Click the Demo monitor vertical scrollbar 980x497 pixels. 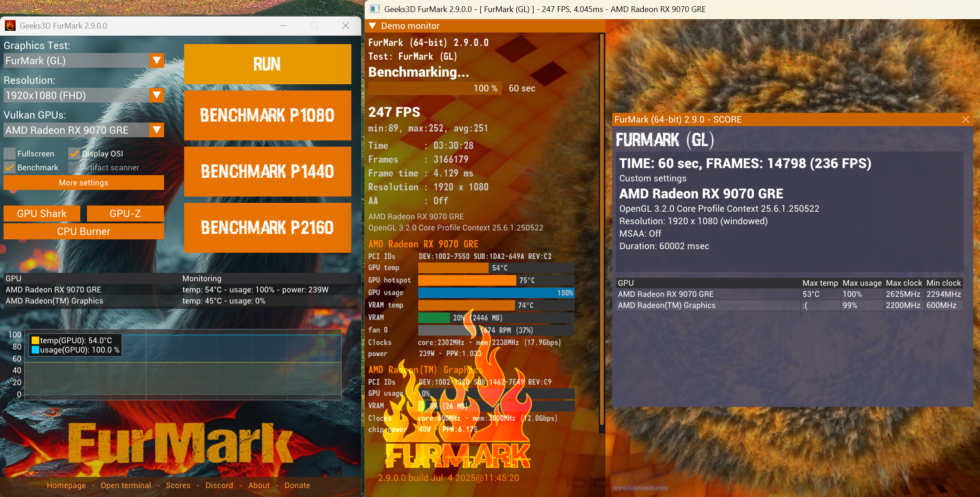point(601,230)
